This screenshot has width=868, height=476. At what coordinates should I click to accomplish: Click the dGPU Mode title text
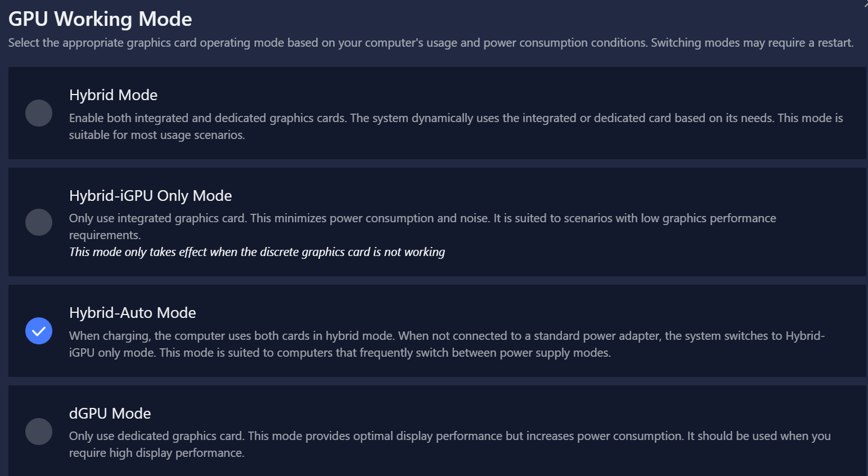coord(110,414)
